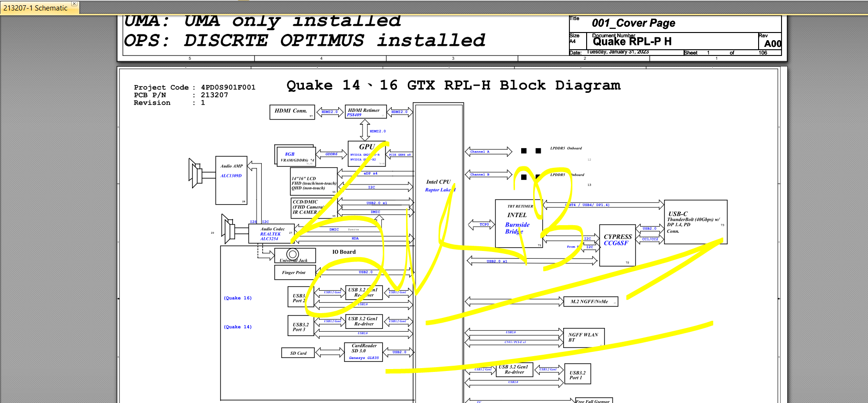Click the '001_Cover Page' title field

[633, 23]
